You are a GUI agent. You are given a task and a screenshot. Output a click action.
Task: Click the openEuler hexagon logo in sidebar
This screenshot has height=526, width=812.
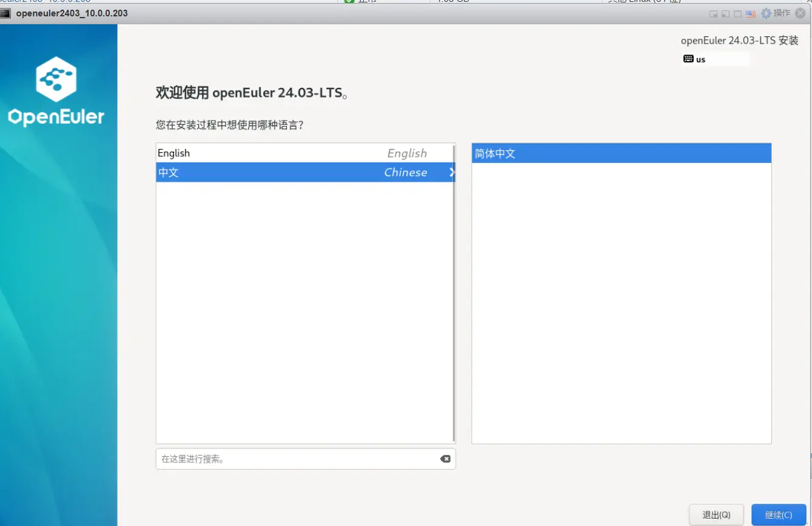(56, 79)
